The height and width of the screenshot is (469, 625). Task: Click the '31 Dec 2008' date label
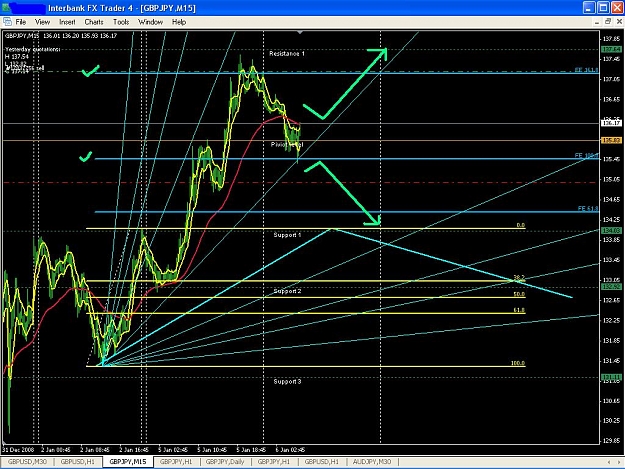pyautogui.click(x=18, y=449)
